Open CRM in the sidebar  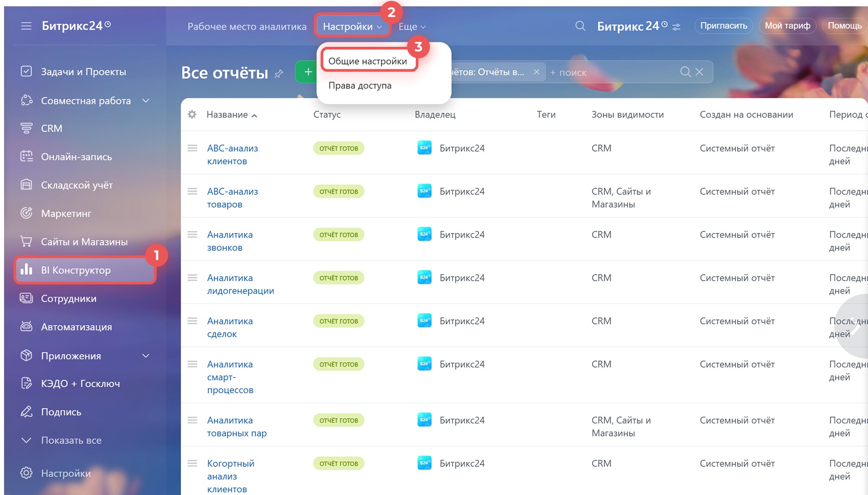52,128
